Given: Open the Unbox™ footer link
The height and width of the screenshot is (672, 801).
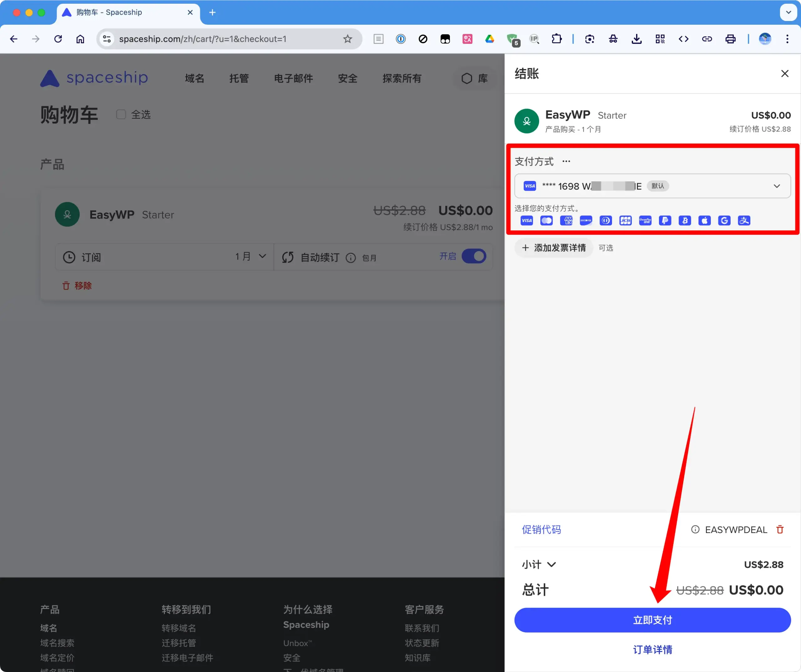Looking at the screenshot, I should (298, 643).
